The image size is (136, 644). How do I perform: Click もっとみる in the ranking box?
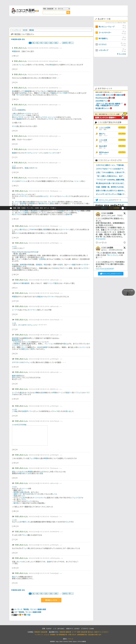coord(121,54)
